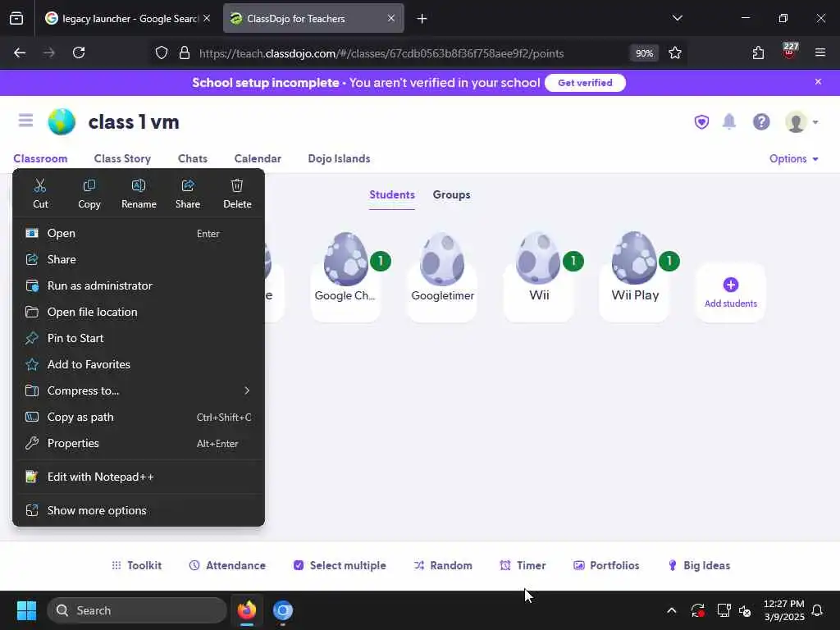Switch to the Groups tab
Viewport: 840px width, 630px height.
(x=452, y=195)
